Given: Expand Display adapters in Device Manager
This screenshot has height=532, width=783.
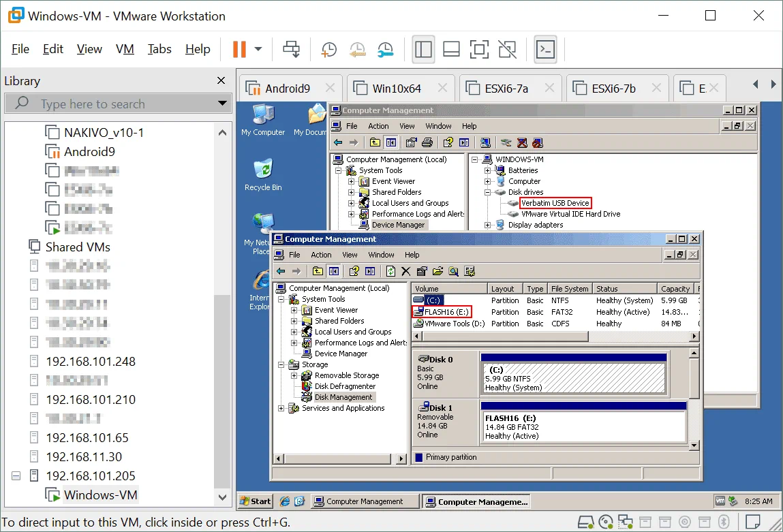Looking at the screenshot, I should [488, 225].
